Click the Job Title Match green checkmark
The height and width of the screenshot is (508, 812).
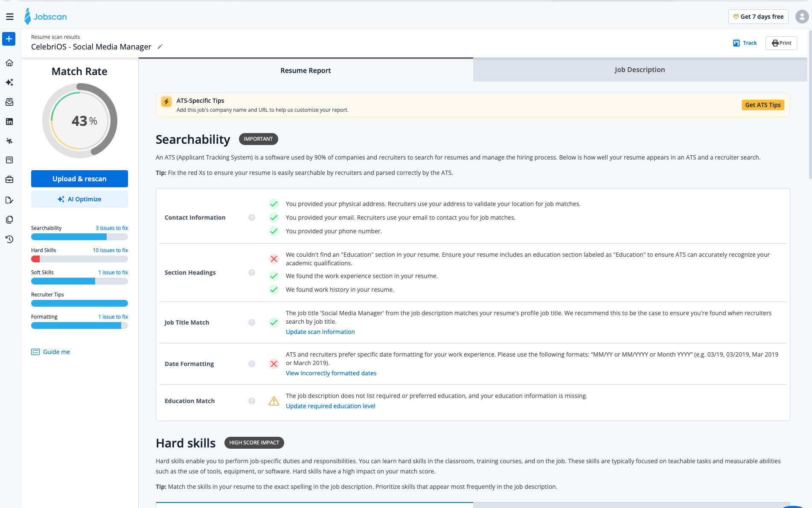274,322
